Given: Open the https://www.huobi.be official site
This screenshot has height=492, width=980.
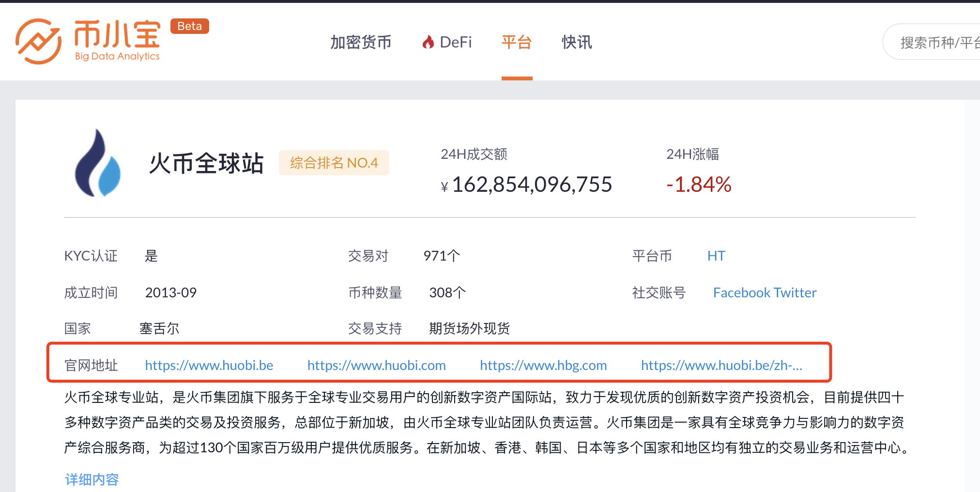Looking at the screenshot, I should pyautogui.click(x=209, y=365).
